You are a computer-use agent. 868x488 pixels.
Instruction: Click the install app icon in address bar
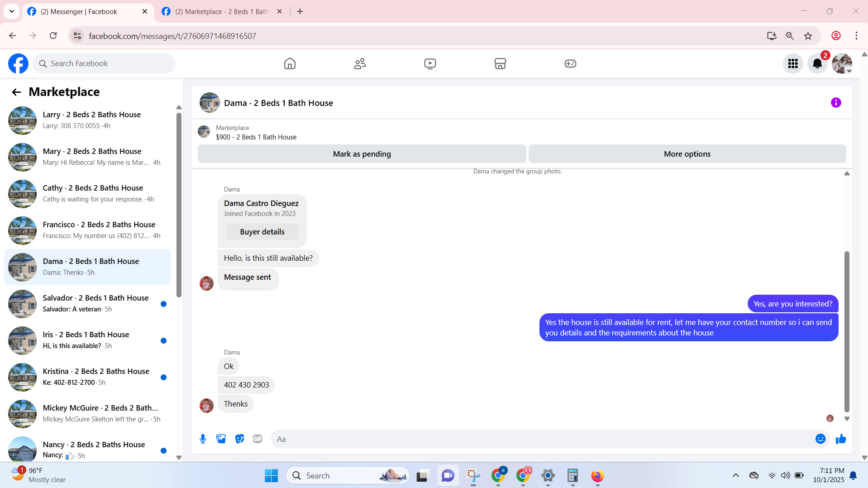(772, 36)
